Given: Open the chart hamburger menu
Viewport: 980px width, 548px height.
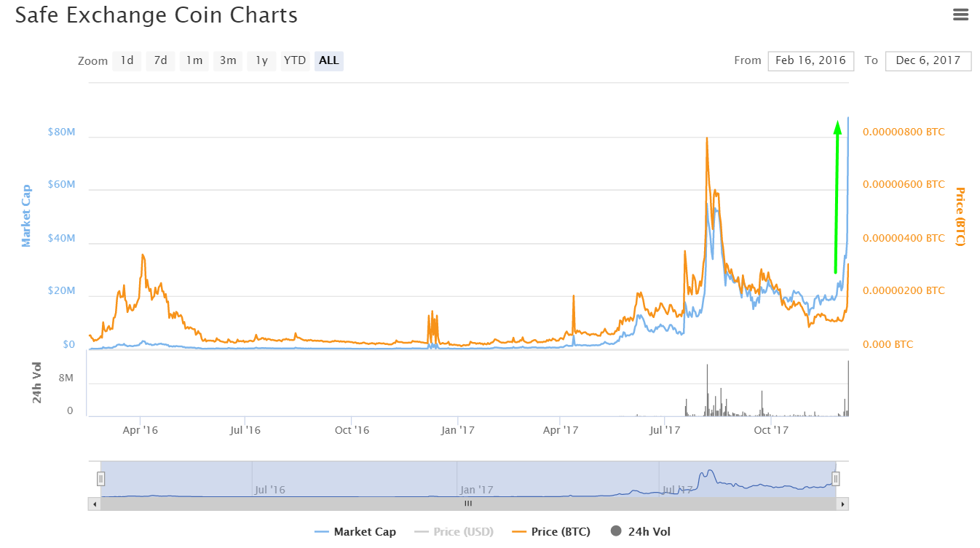Looking at the screenshot, I should click(x=961, y=15).
